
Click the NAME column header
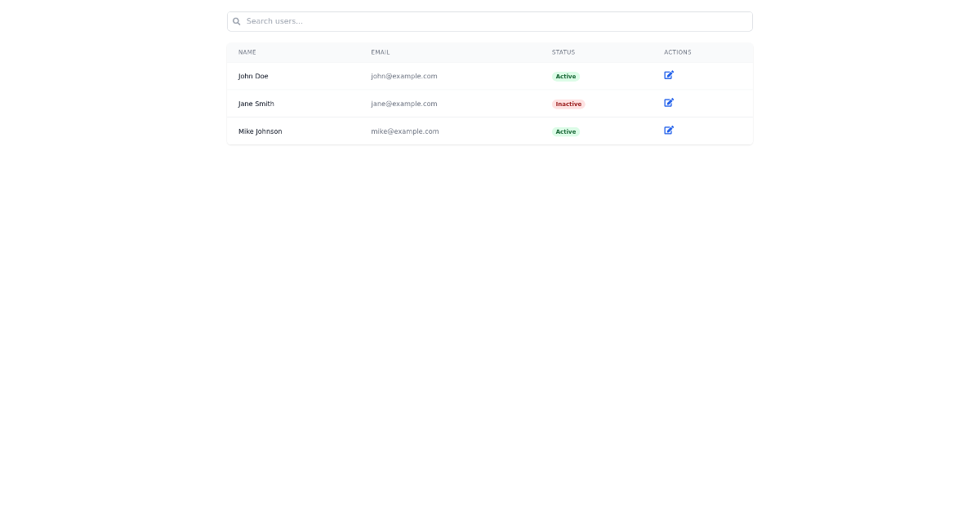click(247, 52)
